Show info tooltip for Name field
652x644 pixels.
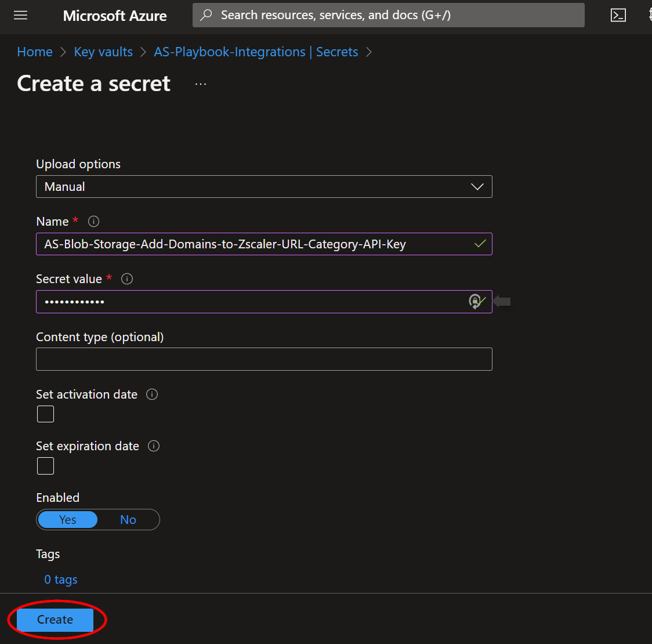[93, 221]
